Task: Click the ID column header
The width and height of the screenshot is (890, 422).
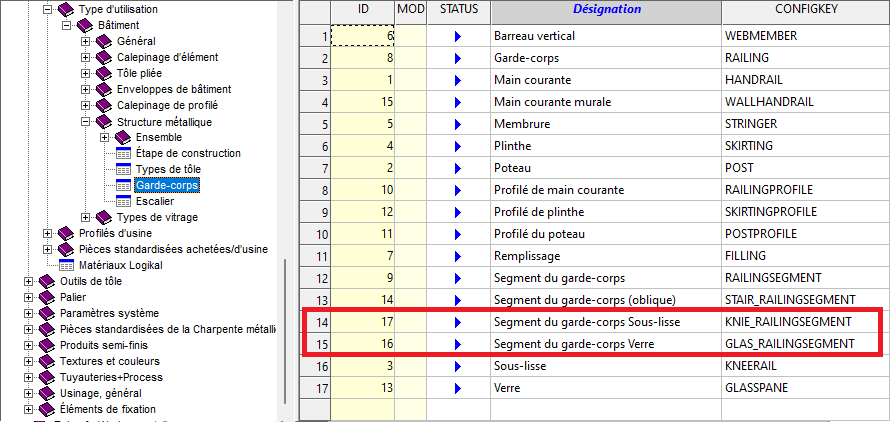Action: point(363,10)
